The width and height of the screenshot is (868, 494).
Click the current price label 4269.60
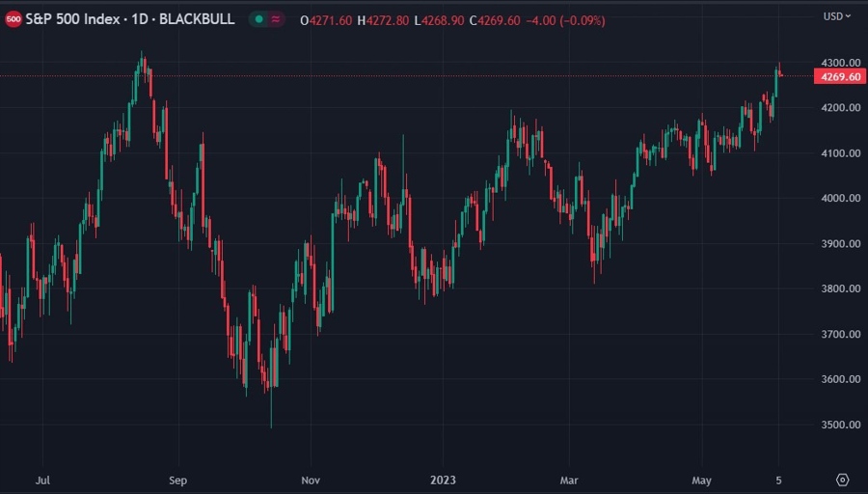coord(840,76)
